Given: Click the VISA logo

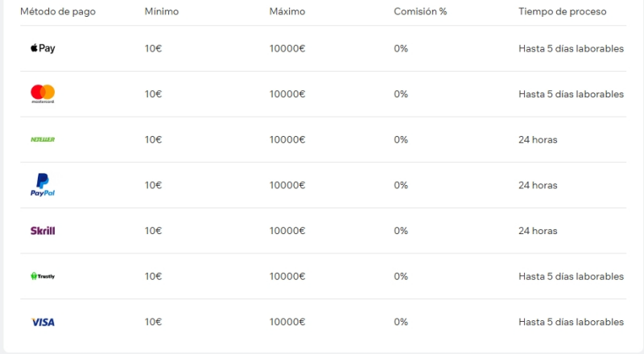Looking at the screenshot, I should (x=43, y=322).
